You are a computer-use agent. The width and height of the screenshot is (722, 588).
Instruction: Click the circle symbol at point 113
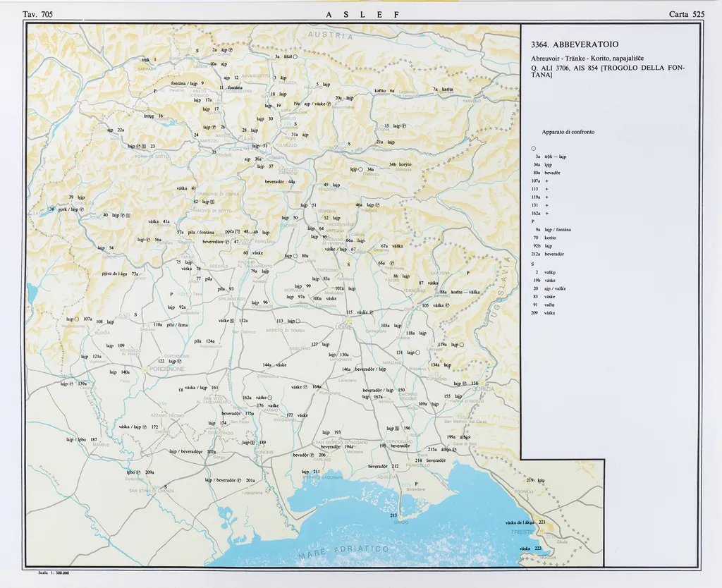(298, 321)
